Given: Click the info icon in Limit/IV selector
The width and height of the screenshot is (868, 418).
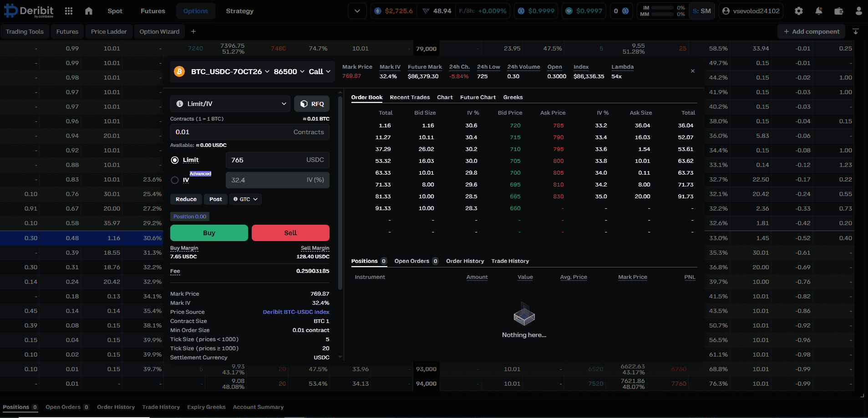Looking at the screenshot, I should click(x=180, y=104).
